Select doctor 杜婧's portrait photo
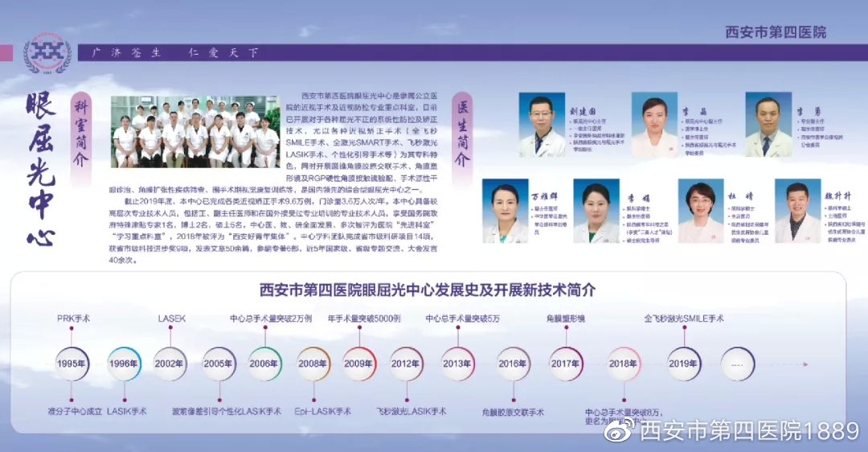This screenshot has width=868, height=452. click(701, 212)
